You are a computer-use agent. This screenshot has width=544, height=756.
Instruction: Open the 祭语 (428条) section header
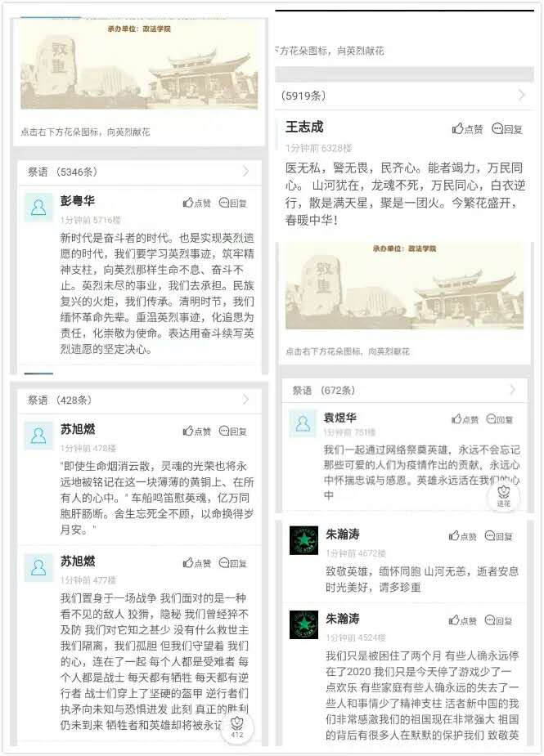(x=139, y=400)
